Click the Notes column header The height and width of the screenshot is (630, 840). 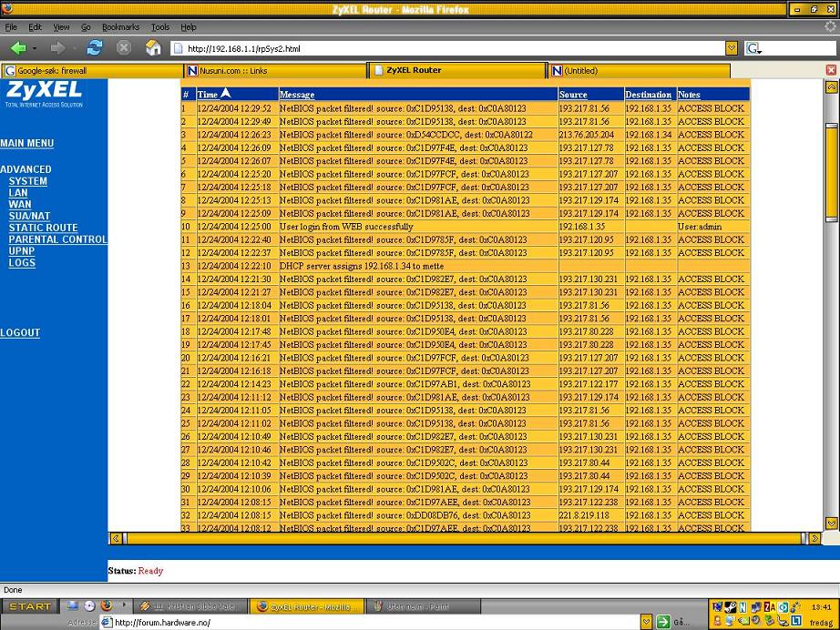click(x=689, y=95)
